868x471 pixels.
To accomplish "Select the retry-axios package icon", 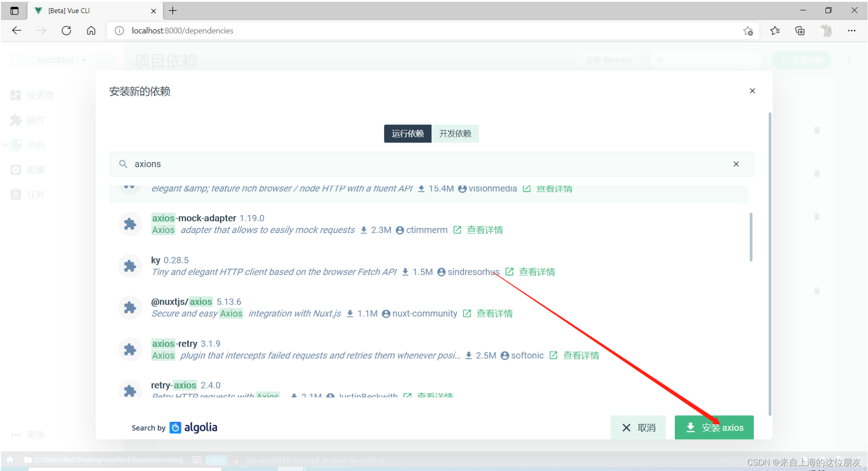I will [x=130, y=390].
